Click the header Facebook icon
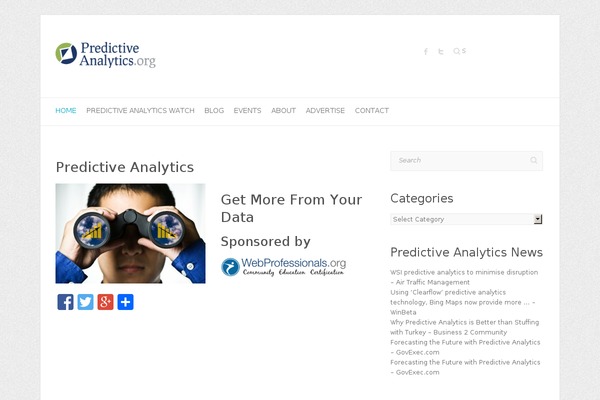The height and width of the screenshot is (400, 600). [x=426, y=51]
